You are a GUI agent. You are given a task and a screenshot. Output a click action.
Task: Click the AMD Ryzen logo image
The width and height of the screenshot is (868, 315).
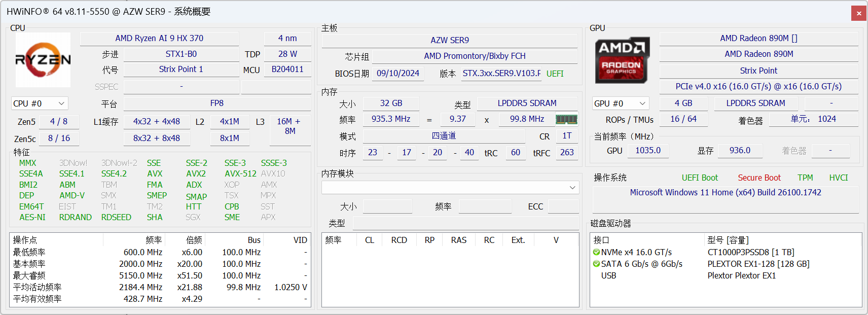[x=43, y=60]
